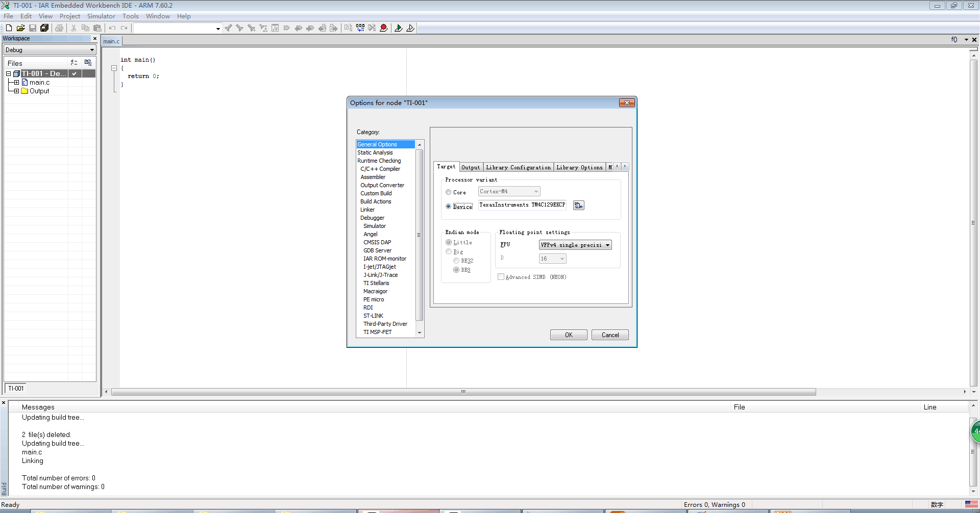Select the Big endian radio button

449,251
